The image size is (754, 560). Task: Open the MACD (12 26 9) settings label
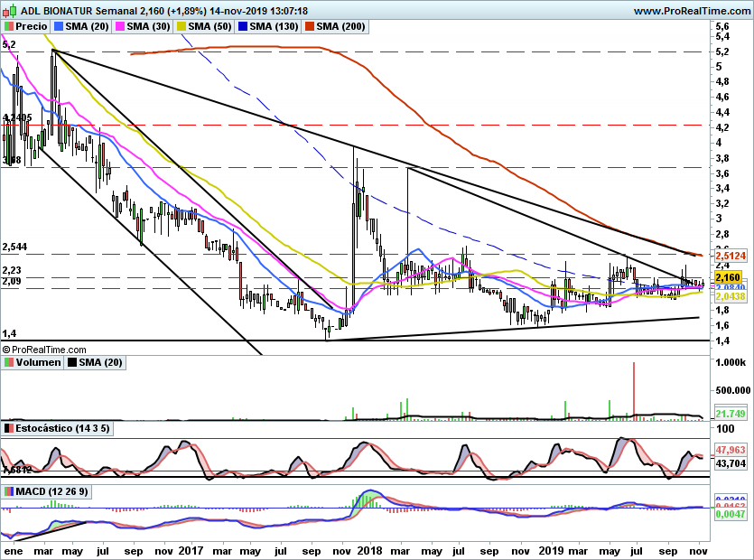click(52, 490)
